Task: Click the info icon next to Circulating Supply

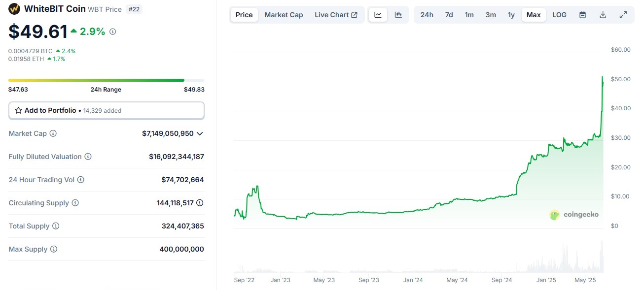Action: tap(74, 203)
